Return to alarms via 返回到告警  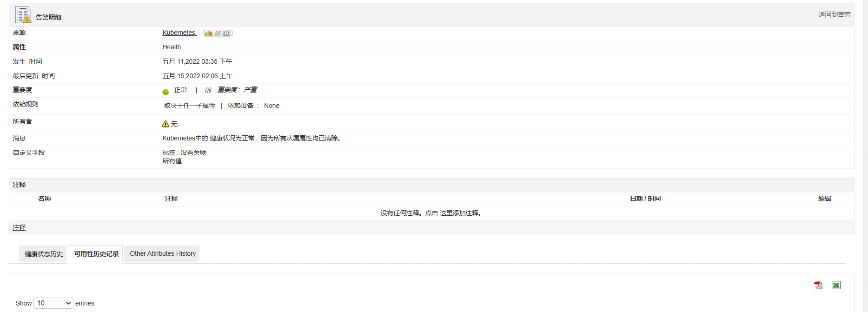[x=835, y=14]
